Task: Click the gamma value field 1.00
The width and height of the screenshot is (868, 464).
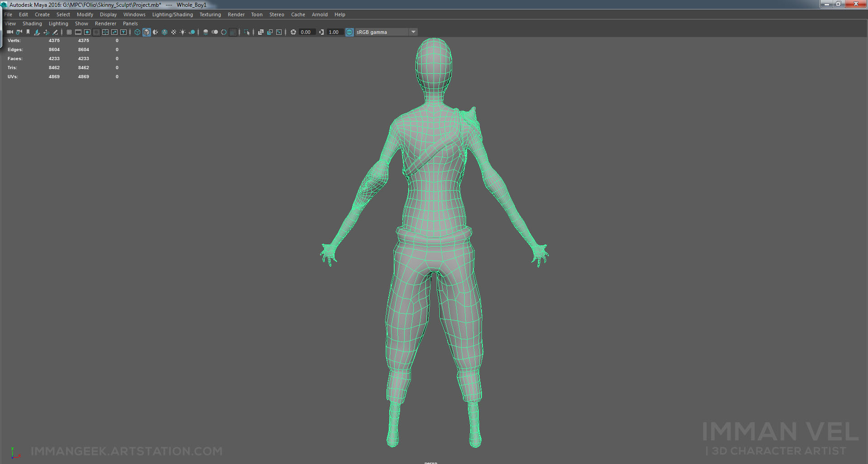Action: [x=334, y=32]
